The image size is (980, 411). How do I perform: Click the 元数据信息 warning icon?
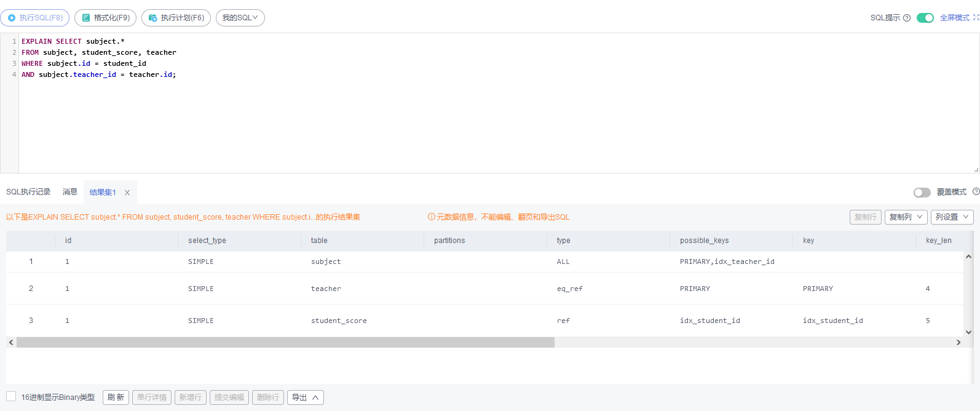432,217
